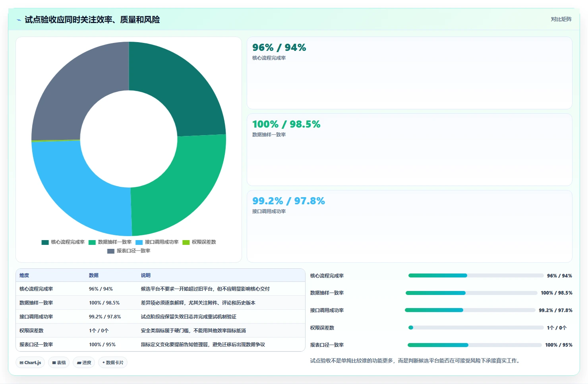The width and height of the screenshot is (588, 384).
Task: Open the 96% / 94% data card
Action: 409,73
